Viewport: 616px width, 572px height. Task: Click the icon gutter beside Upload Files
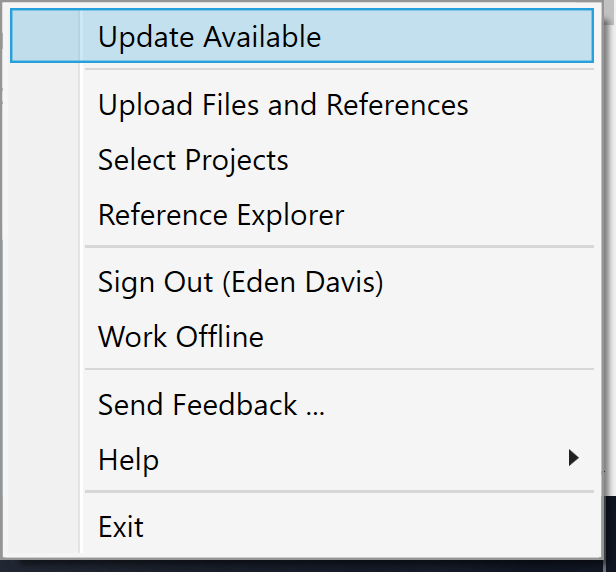[45, 104]
